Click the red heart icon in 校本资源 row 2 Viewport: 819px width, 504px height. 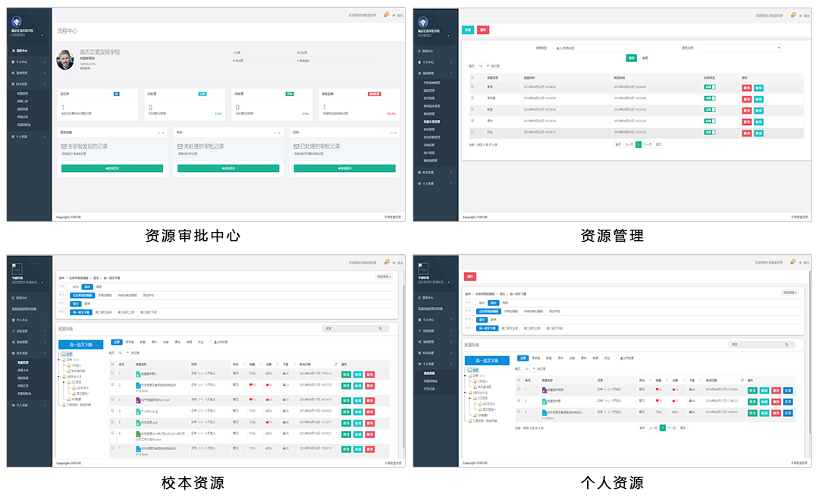tap(251, 385)
